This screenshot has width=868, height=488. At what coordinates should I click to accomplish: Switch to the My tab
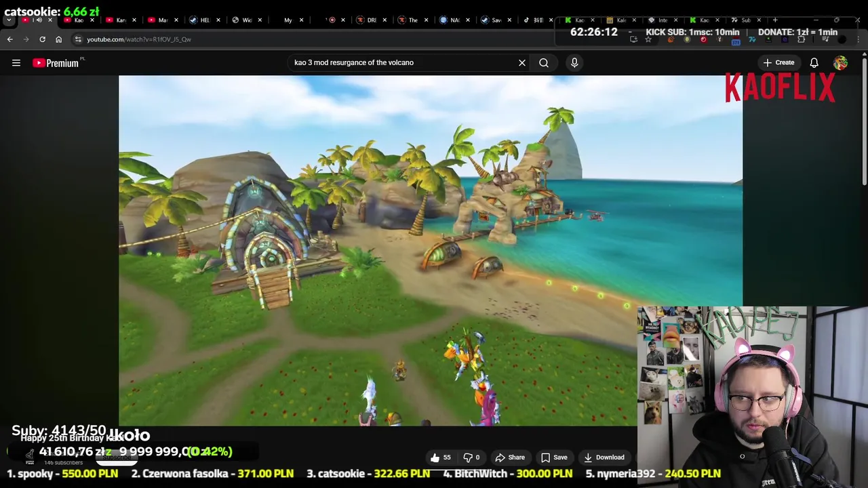tap(288, 20)
